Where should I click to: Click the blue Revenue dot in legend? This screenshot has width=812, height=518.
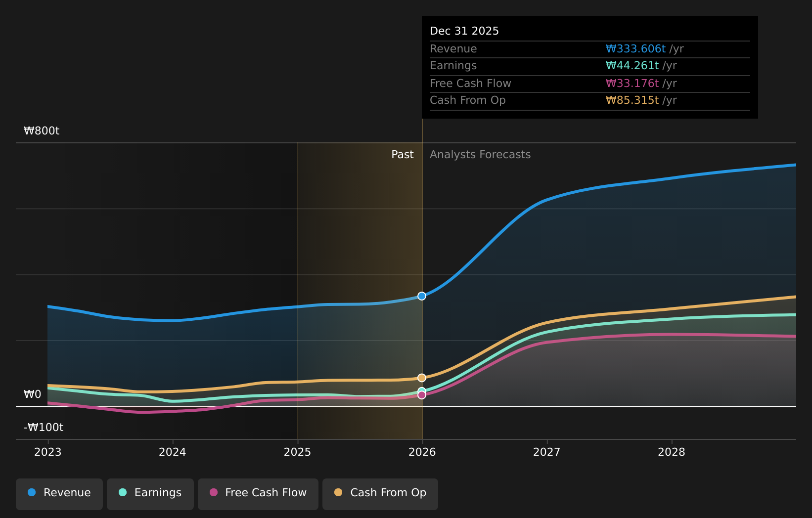pyautogui.click(x=32, y=492)
